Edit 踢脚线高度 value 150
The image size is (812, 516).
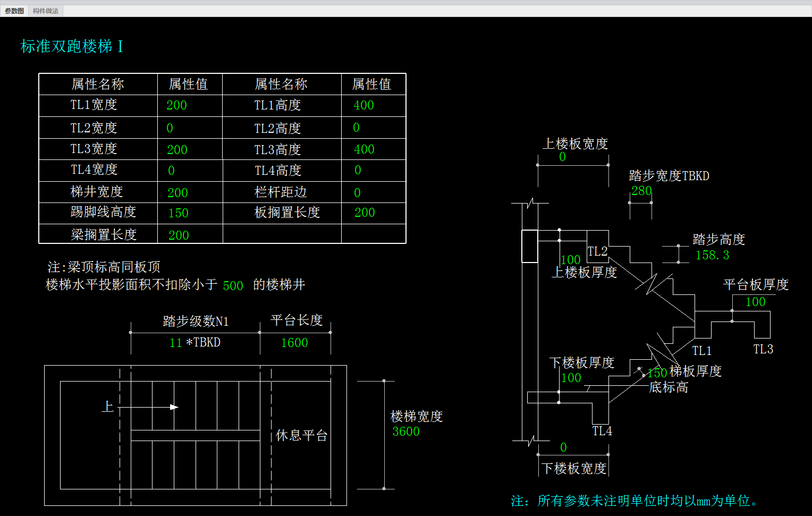tap(178, 213)
